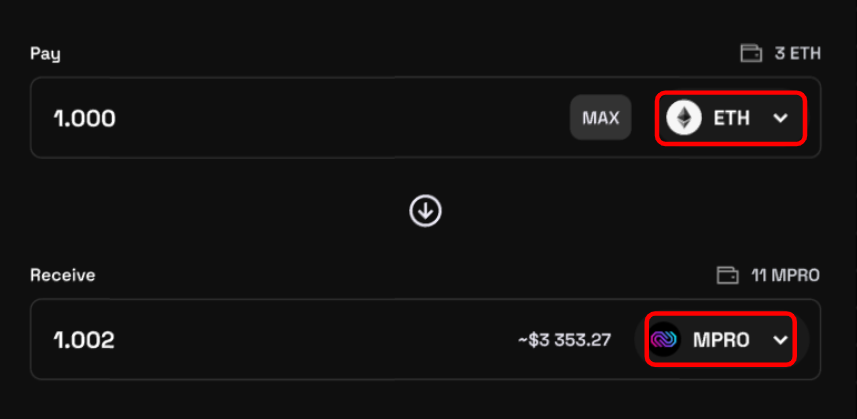Click the ~$3 353.27 estimated value
The image size is (857, 419).
click(x=564, y=340)
